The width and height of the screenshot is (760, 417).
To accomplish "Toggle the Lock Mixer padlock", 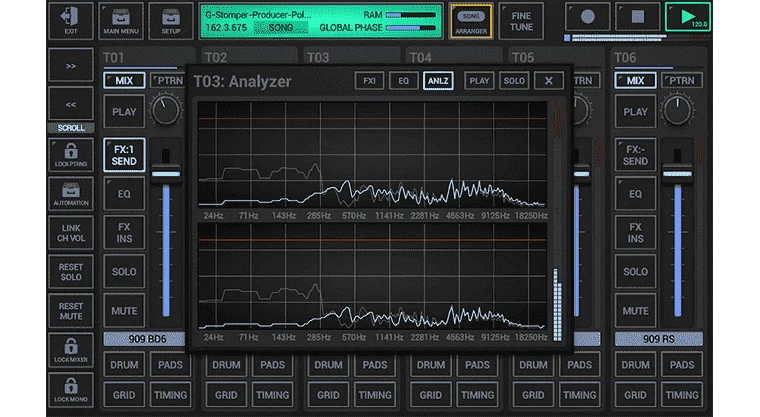I will [x=71, y=350].
